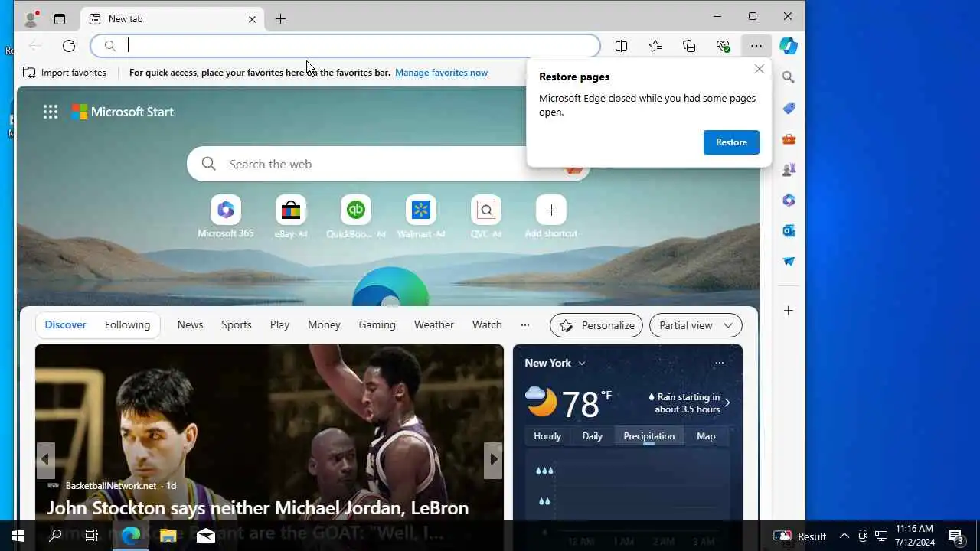Open weather card options ellipsis
980x551 pixels.
(719, 363)
